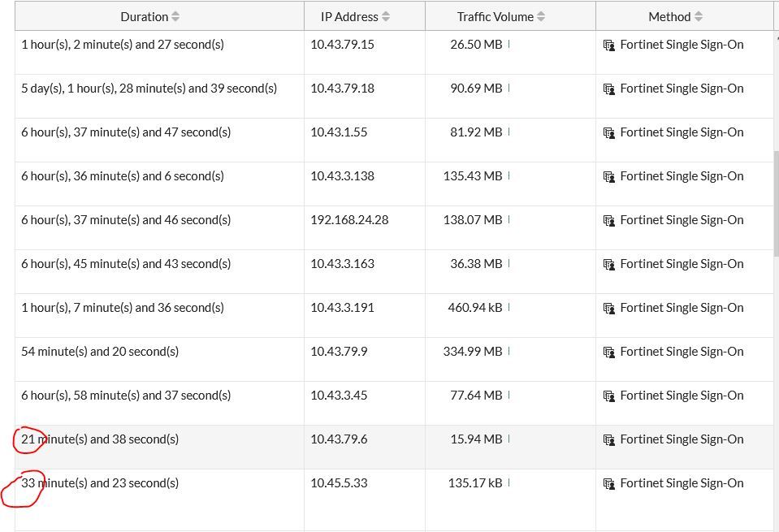Image resolution: width=779 pixels, height=532 pixels.
Task: Click the sign-on method icon for 10.43.3.163
Action: (609, 265)
